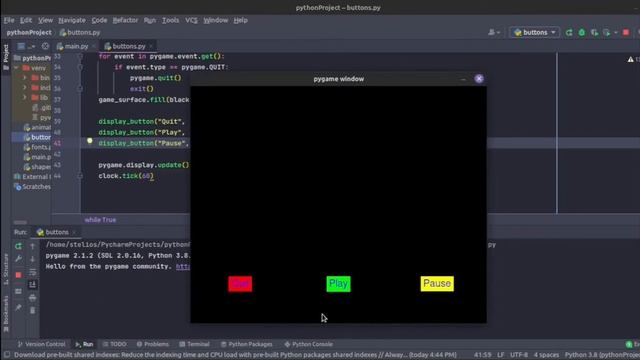The image size is (640, 360).
Task: Toggle scroll to end icon in Run panel
Action: tap(33, 284)
